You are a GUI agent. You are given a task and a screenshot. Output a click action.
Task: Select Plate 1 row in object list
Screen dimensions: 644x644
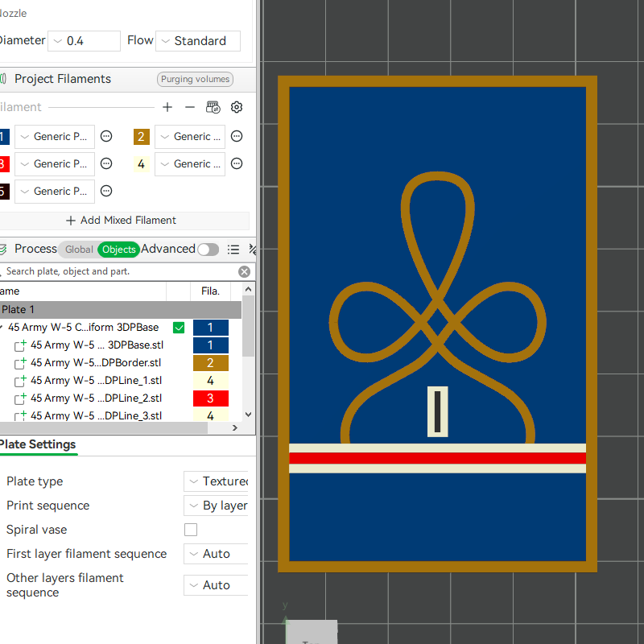[120, 310]
